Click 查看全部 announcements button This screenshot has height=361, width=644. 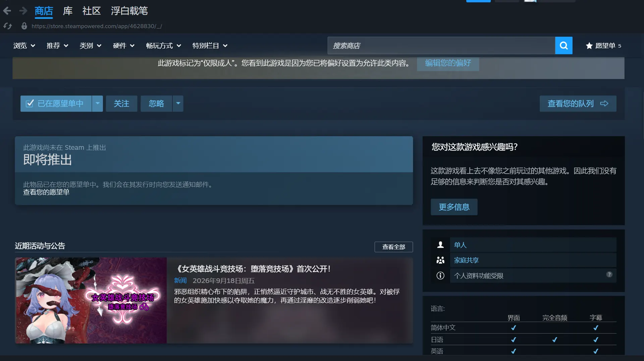click(x=393, y=247)
